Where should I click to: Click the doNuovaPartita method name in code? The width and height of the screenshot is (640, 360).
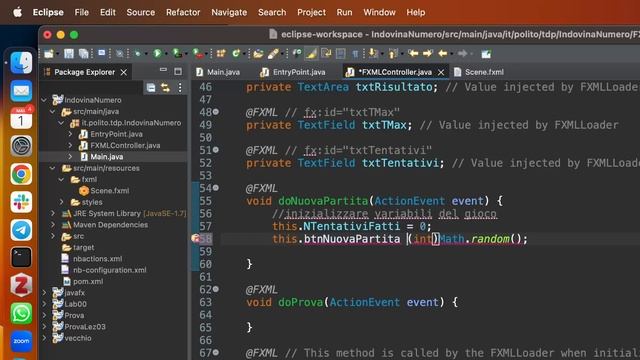(323, 201)
